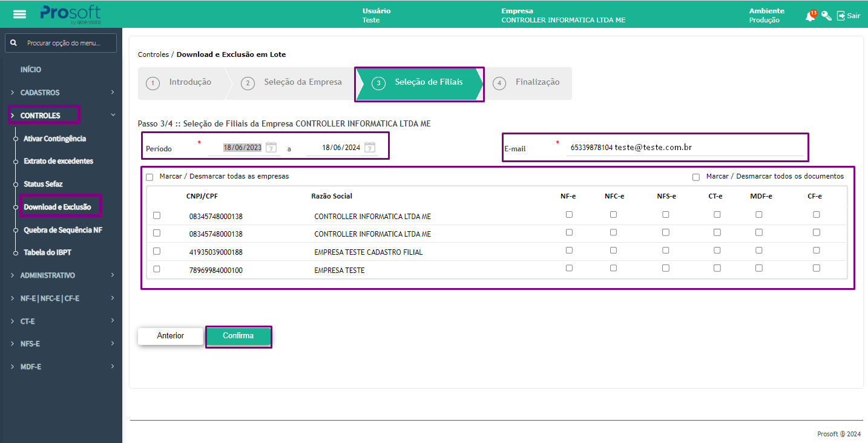Expand the CT-E menu
This screenshot has width=868, height=443.
pyautogui.click(x=61, y=321)
